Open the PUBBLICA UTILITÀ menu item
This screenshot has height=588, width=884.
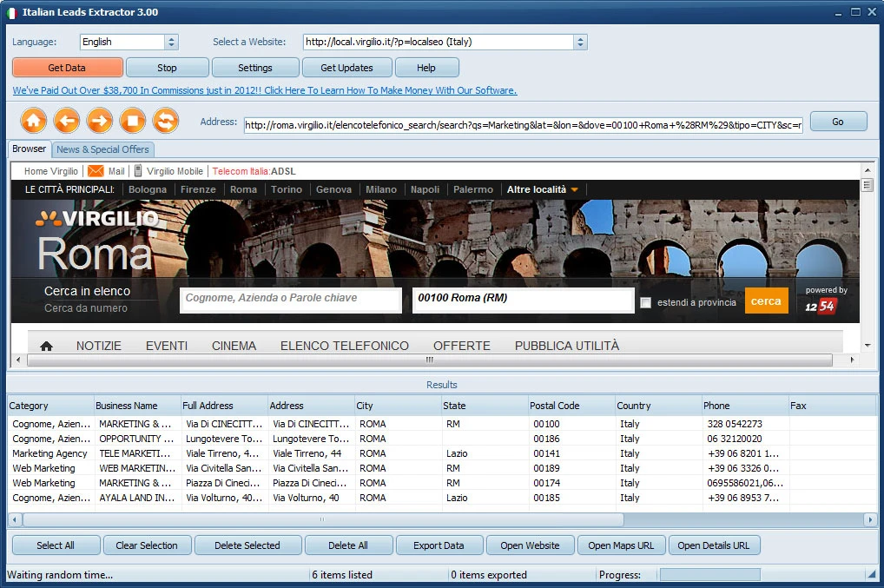coord(566,346)
